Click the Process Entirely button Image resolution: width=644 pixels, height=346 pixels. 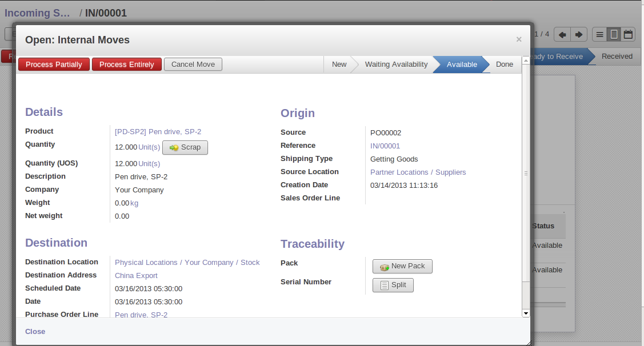tap(127, 65)
